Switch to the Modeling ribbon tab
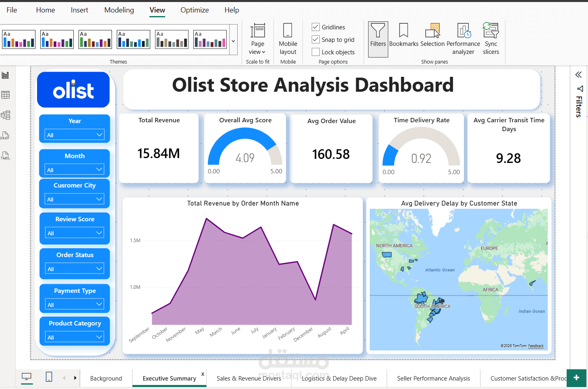 [x=119, y=10]
